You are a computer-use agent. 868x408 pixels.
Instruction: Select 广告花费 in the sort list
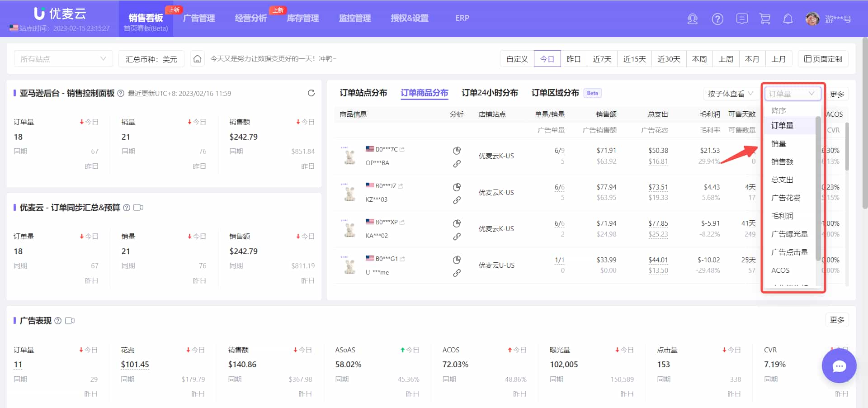(x=786, y=198)
